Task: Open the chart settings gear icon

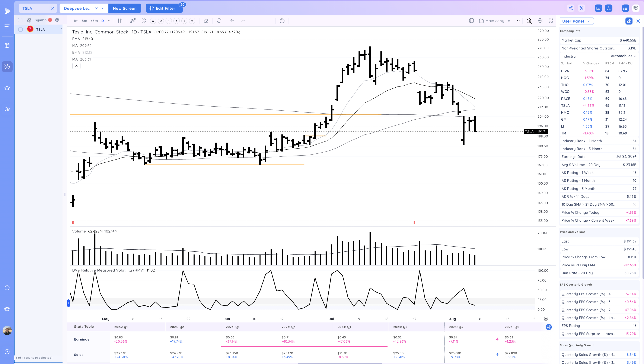Action: pos(540,21)
